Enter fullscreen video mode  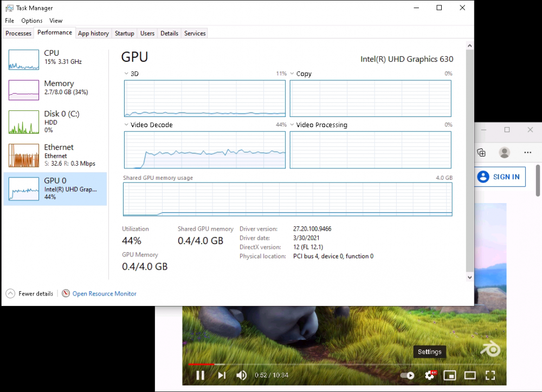pos(490,375)
